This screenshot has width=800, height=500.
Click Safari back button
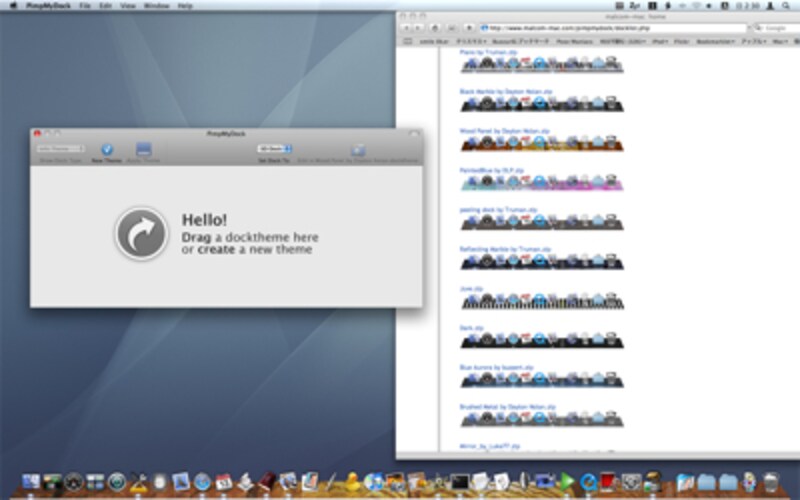click(407, 28)
